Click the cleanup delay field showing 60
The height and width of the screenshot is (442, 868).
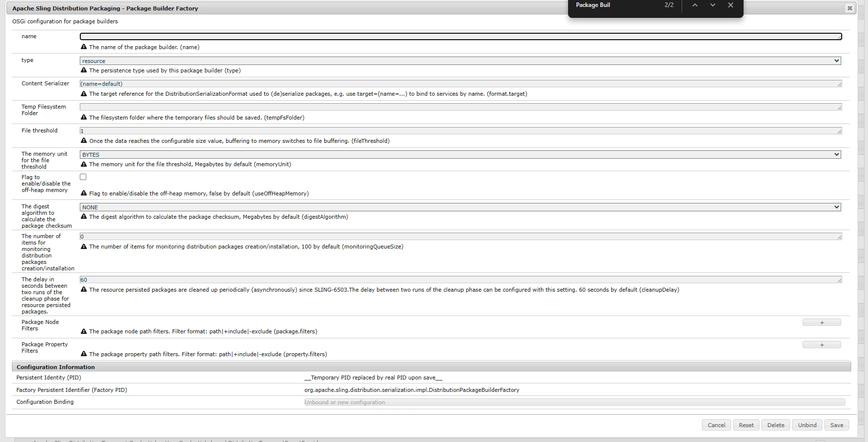point(461,280)
